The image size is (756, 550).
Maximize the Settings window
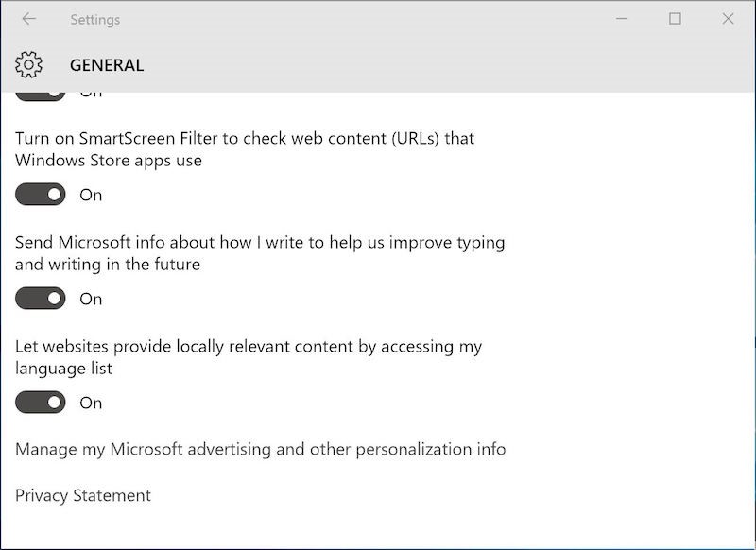[x=675, y=19]
